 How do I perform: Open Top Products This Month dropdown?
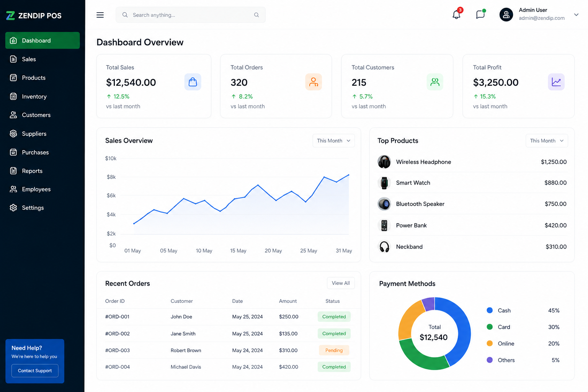tap(547, 140)
